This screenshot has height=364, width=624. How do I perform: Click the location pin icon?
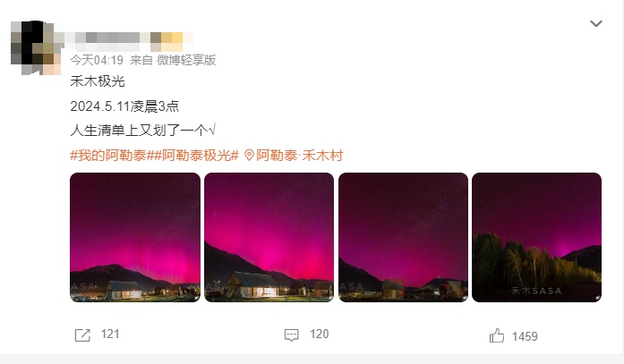[x=249, y=156]
